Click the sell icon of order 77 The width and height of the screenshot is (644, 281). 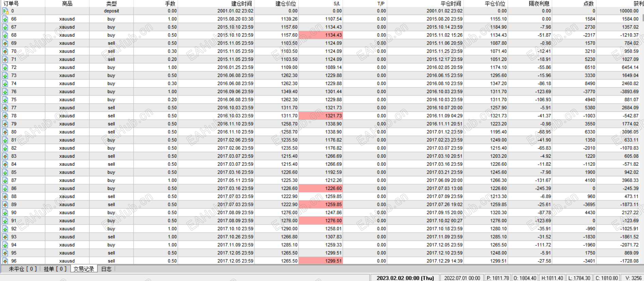(x=5, y=108)
